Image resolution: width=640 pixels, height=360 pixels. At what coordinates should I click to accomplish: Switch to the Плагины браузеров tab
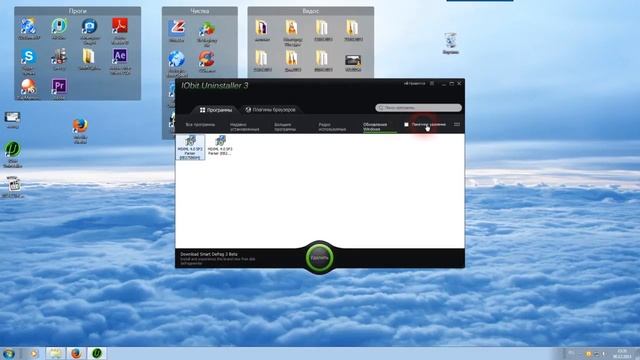pyautogui.click(x=270, y=110)
